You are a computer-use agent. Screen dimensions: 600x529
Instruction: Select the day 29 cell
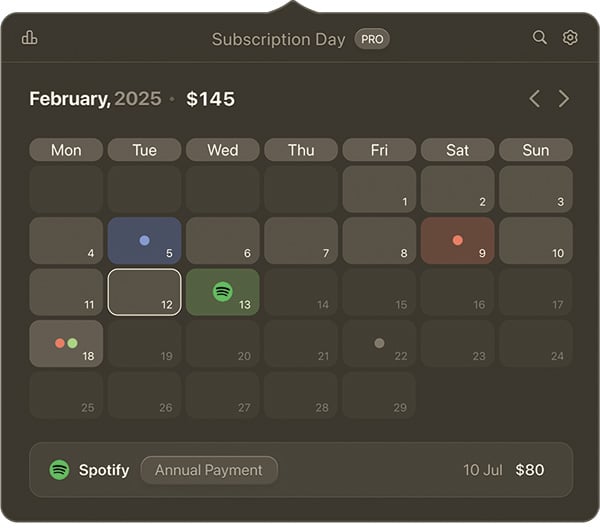coord(379,395)
